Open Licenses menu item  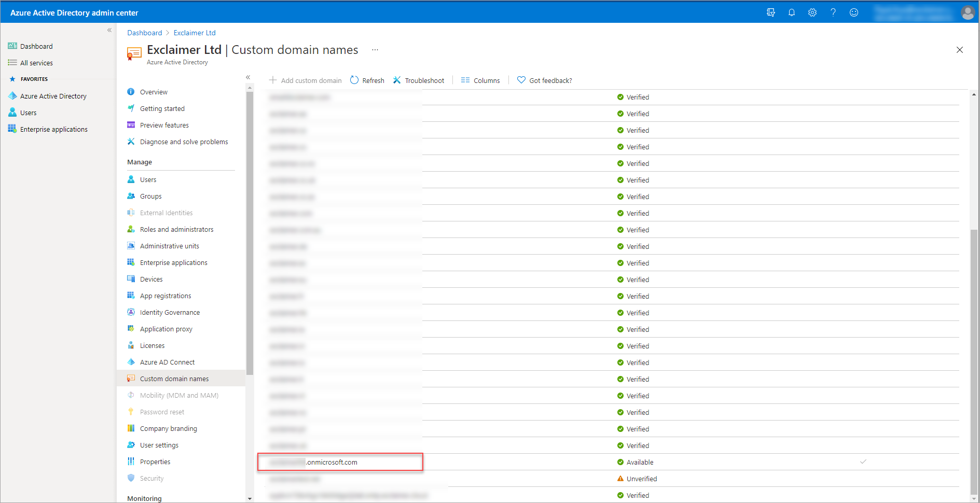pyautogui.click(x=152, y=345)
